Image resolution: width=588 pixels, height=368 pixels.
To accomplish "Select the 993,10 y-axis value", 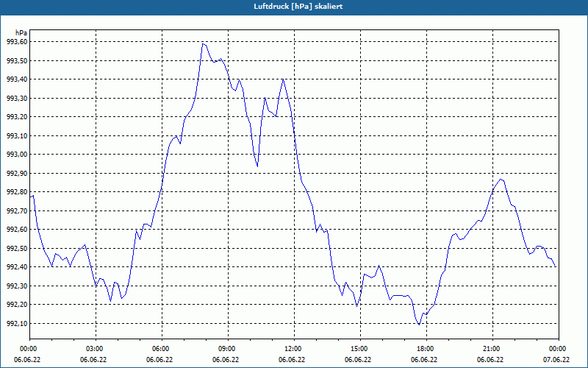I will [17, 135].
